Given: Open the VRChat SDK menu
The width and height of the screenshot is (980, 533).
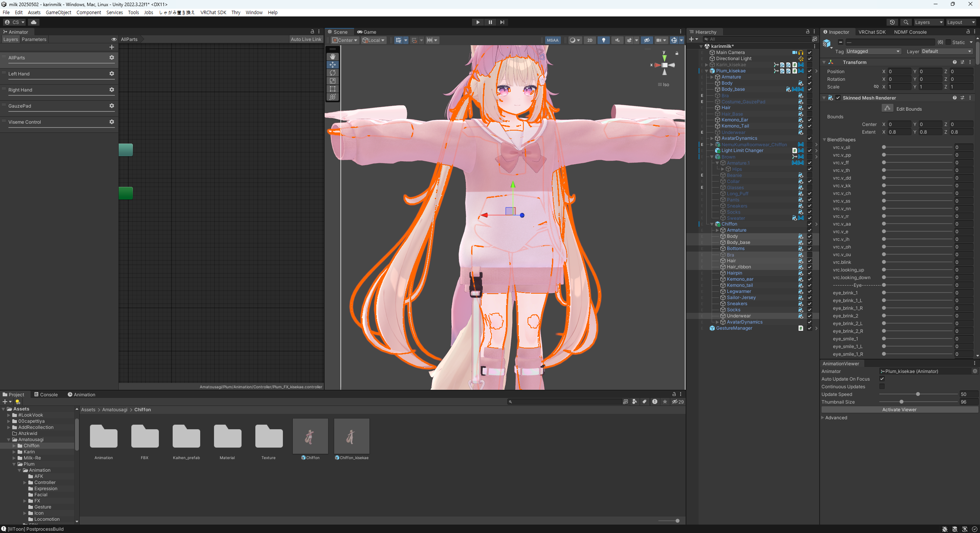Looking at the screenshot, I should 213,12.
